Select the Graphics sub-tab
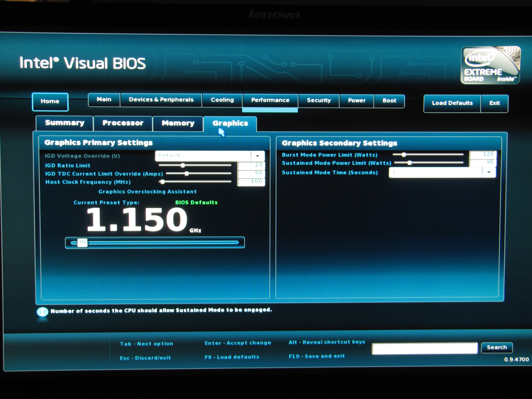This screenshot has height=399, width=532. (x=230, y=124)
